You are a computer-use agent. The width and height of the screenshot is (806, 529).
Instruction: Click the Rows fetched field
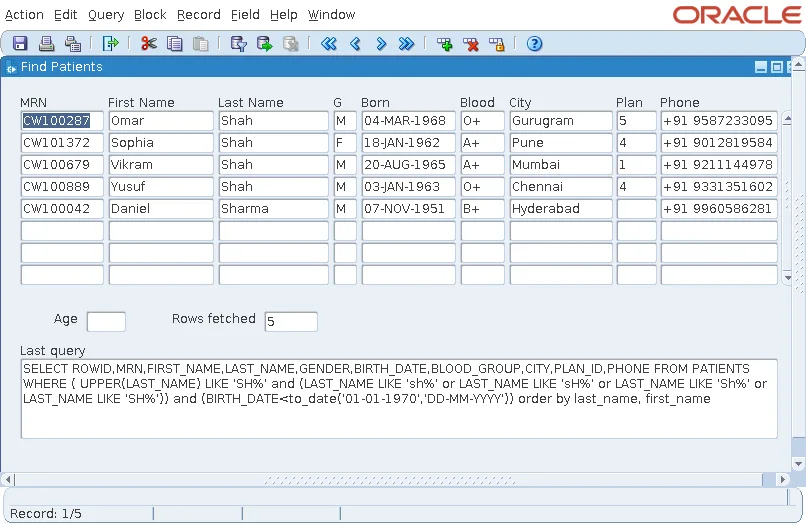click(x=291, y=322)
